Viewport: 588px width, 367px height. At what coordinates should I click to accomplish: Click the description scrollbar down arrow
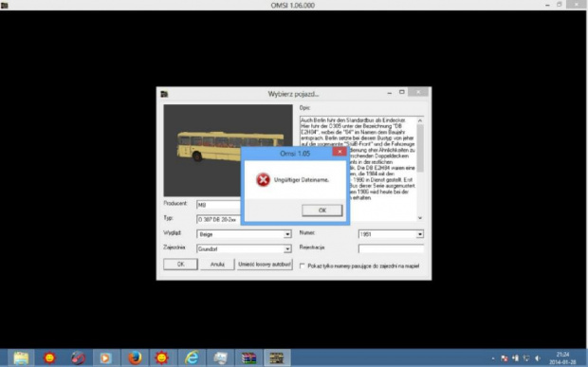419,218
